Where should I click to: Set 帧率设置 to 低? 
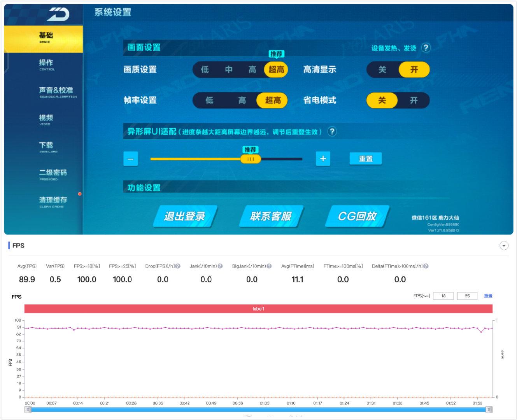[x=209, y=100]
